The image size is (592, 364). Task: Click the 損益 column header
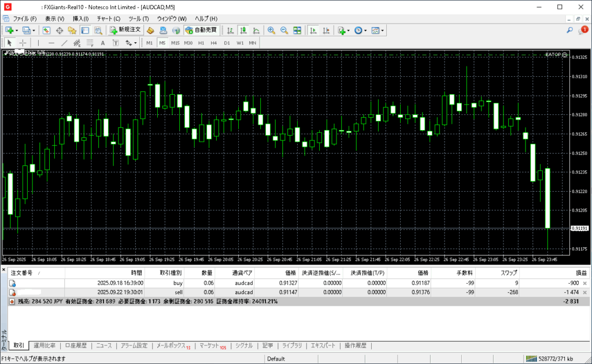pos(580,273)
